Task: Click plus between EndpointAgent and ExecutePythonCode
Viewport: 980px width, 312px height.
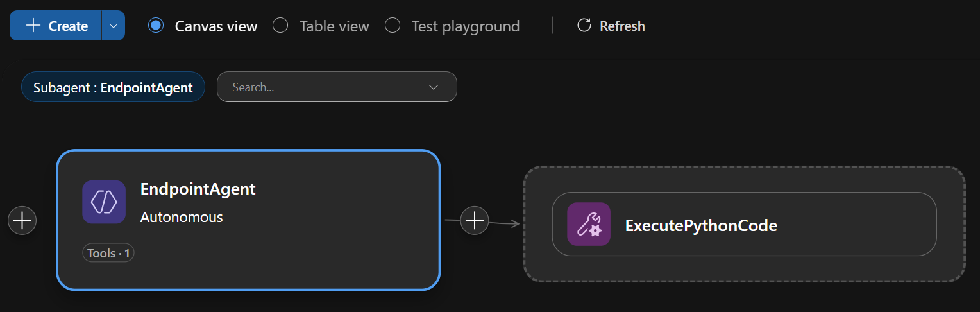Action: [x=475, y=221]
